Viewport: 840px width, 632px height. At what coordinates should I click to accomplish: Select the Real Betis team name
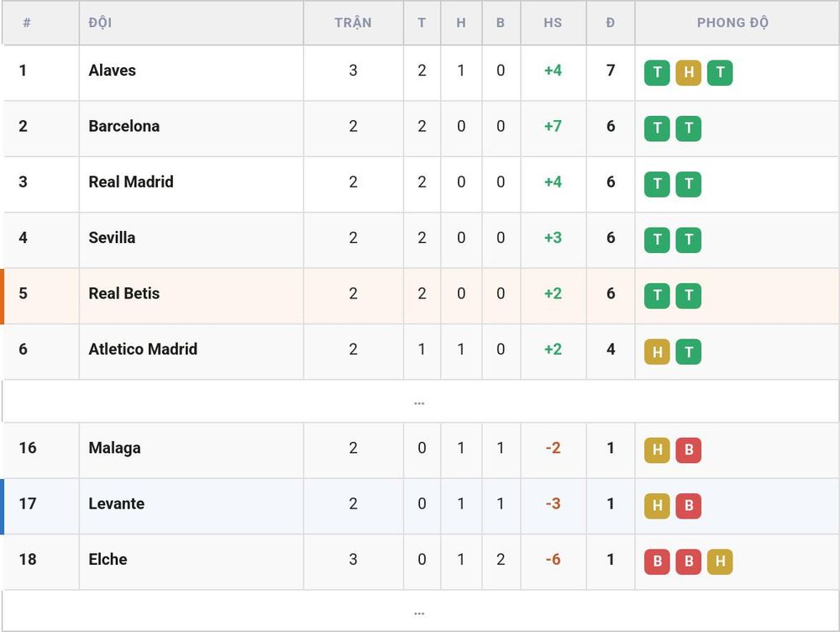(123, 293)
